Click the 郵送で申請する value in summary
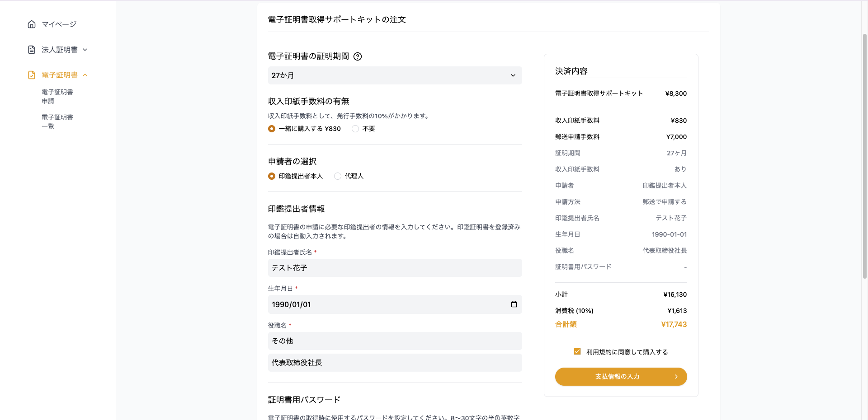Screen dimensions: 868x420 coord(665,202)
